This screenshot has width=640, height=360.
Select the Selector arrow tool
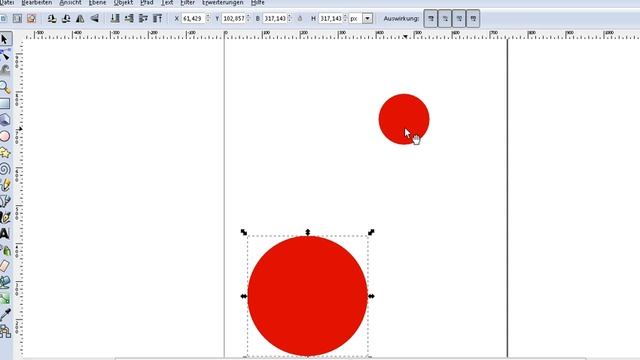(x=5, y=39)
